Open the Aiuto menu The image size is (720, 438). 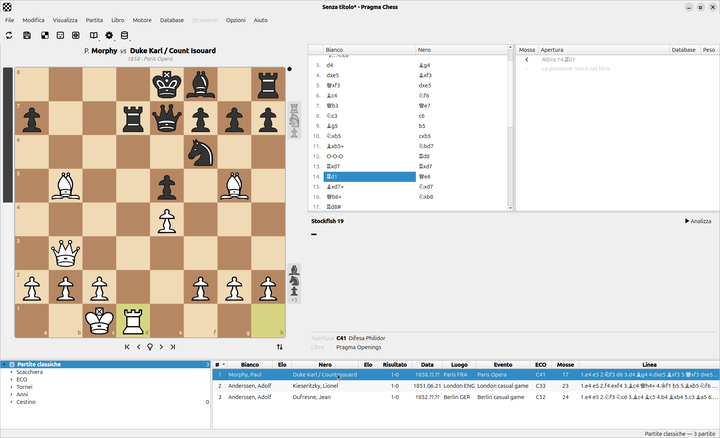260,20
